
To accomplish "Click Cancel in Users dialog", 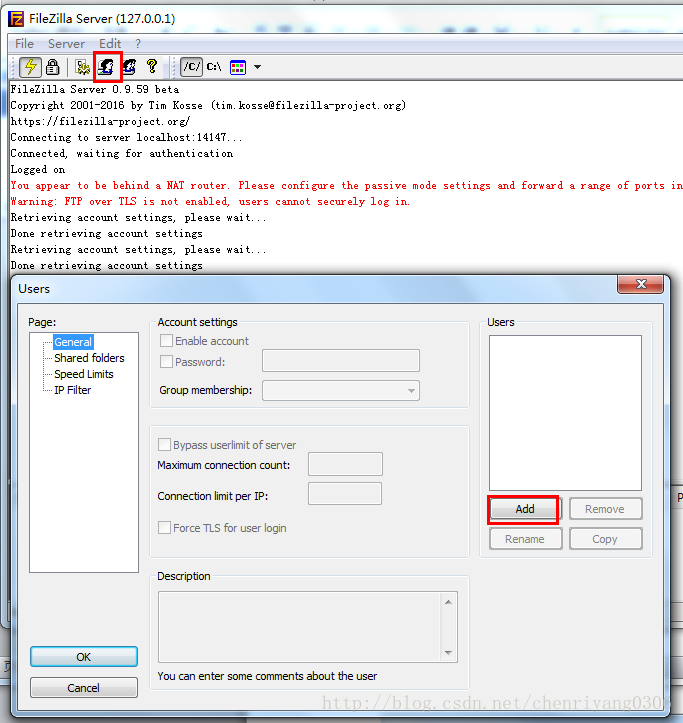I will point(84,688).
